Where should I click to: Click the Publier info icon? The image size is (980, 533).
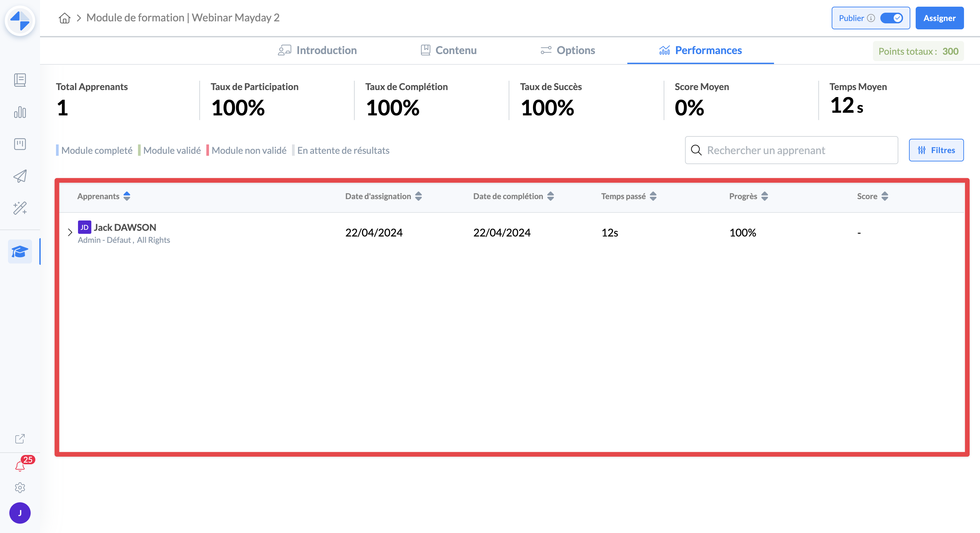pos(871,18)
